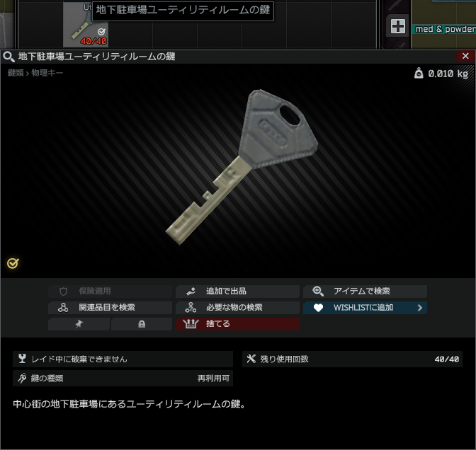476x450 pixels.
Task: Click the med & powder tag label
Action: pos(445,29)
